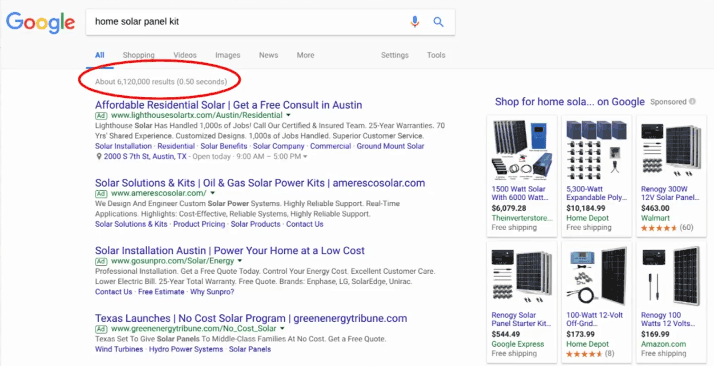Open Texas Launches No Cost Solar headline
Image resolution: width=714 pixels, height=366 pixels.
(251, 318)
